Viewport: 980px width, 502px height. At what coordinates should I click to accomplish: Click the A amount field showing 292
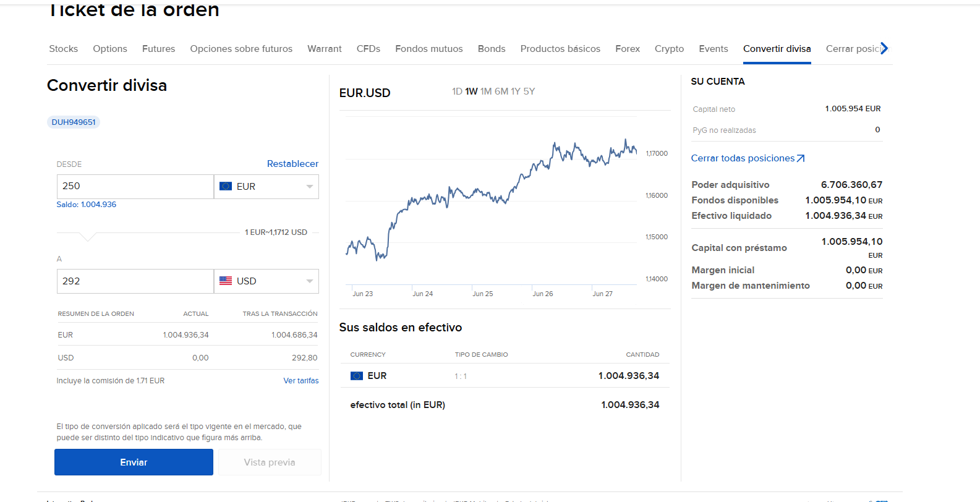135,281
